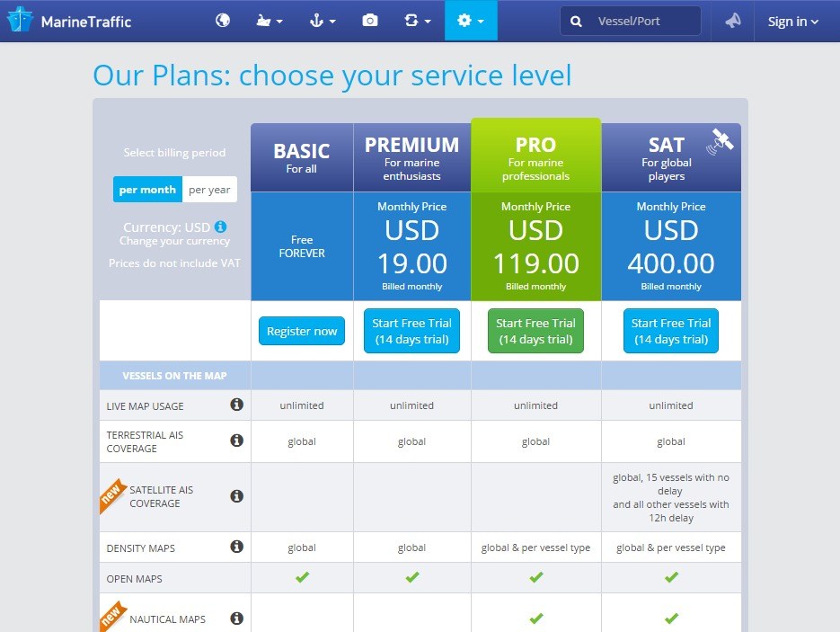Show info for Density Maps
The width and height of the screenshot is (840, 632).
tap(237, 547)
